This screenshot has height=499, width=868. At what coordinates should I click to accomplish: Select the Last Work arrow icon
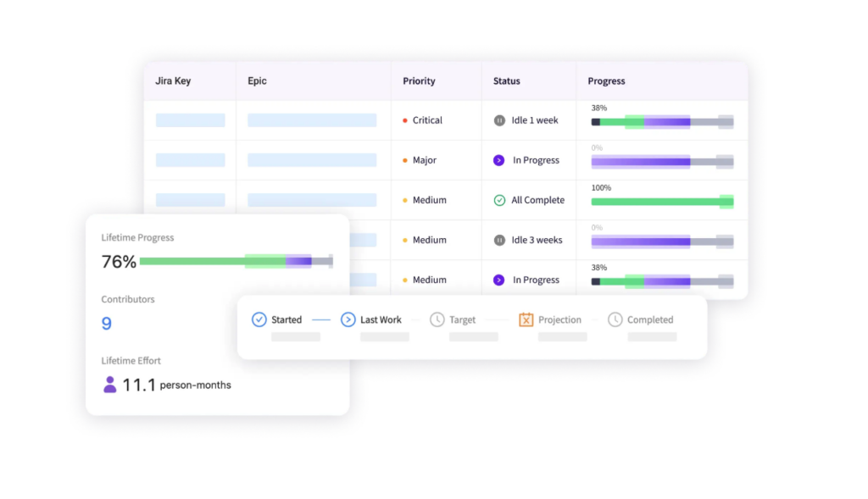click(348, 319)
